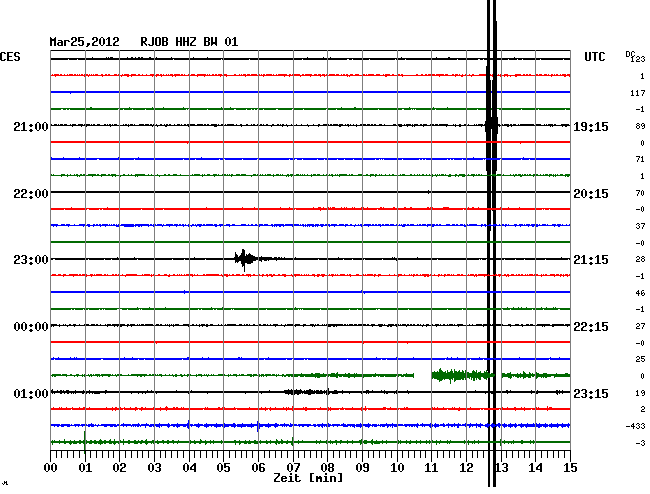Viewport: 650px width, 494px height.
Task: Pick minute 06 on the time axis
Action: click(x=258, y=468)
